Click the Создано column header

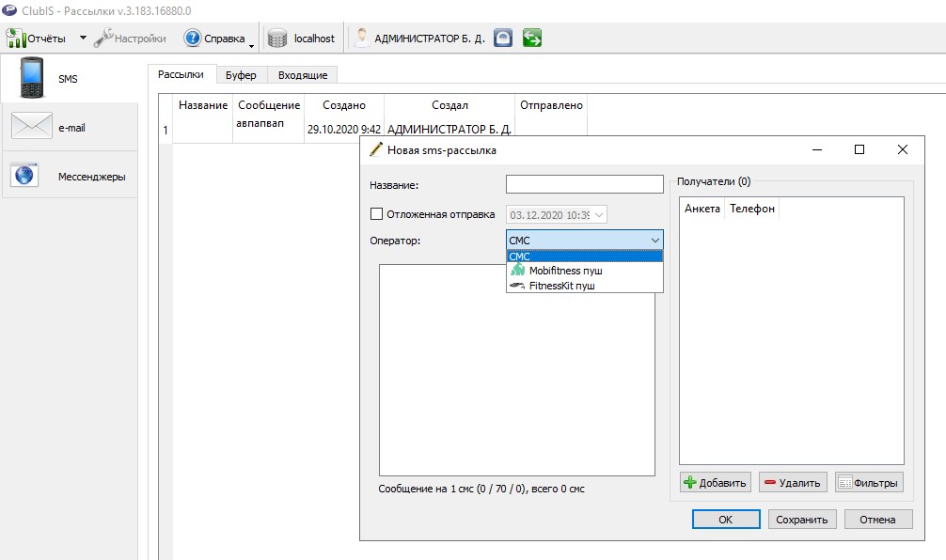click(344, 105)
